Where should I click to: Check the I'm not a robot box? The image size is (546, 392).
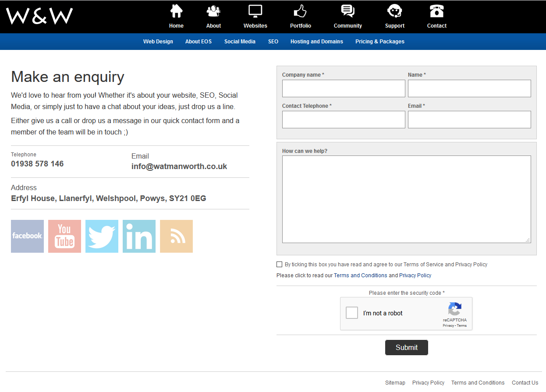351,313
